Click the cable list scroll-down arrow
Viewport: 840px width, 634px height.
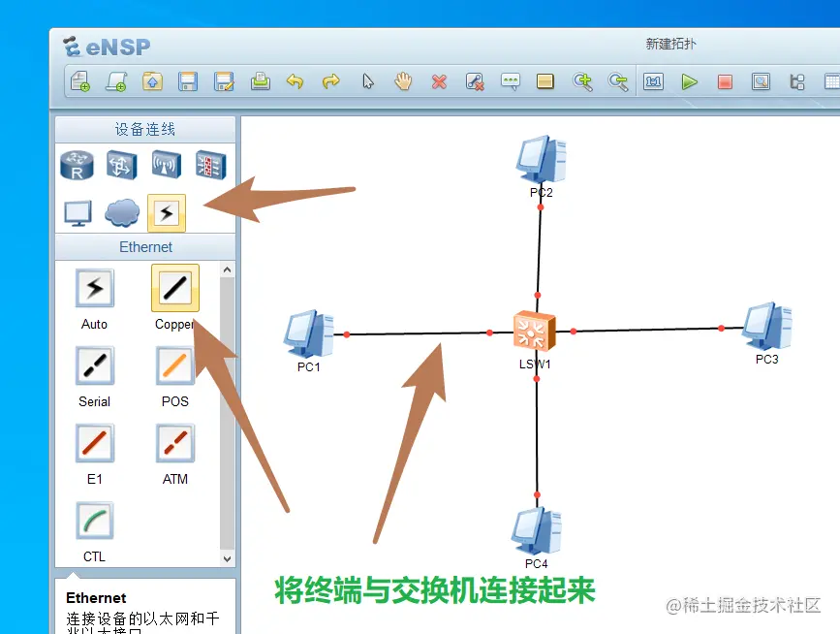(227, 559)
